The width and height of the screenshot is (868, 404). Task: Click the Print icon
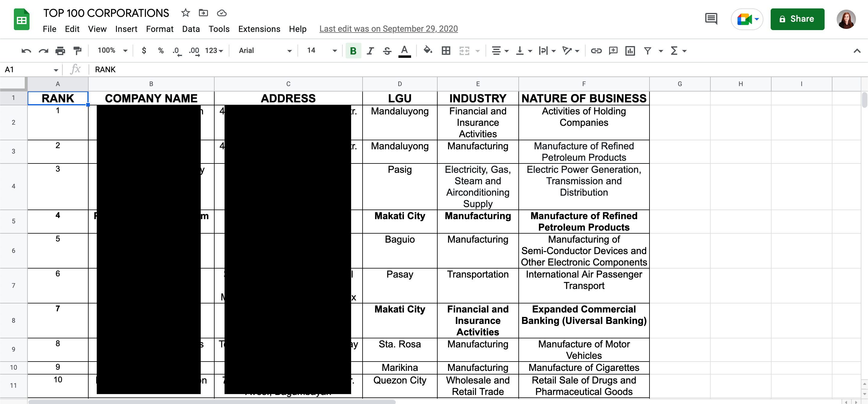[60, 51]
